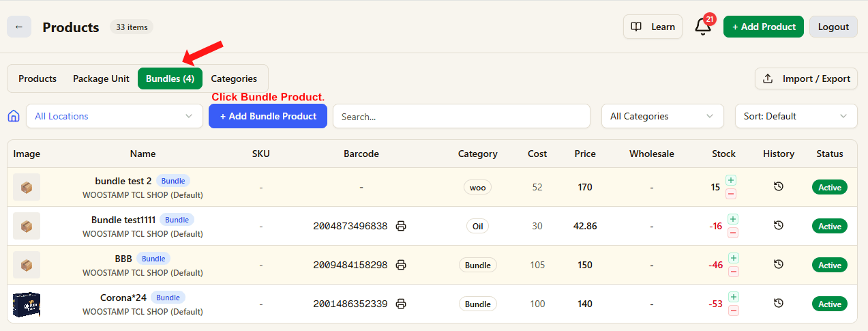Click barcode 2001486352339
This screenshot has height=331, width=868.
350,304
